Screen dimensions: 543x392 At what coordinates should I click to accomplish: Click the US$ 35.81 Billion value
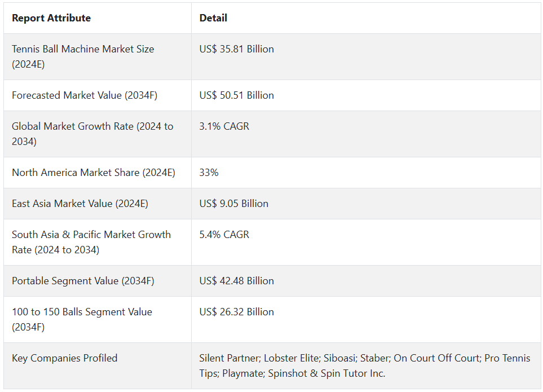click(236, 49)
